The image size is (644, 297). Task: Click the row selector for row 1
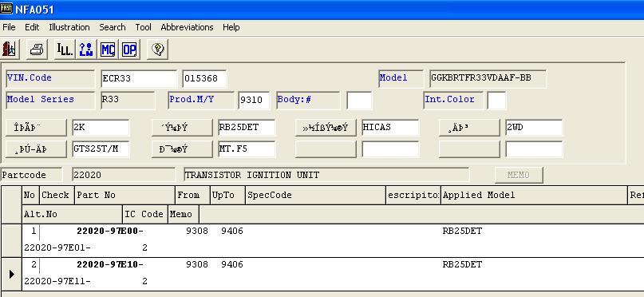pyautogui.click(x=11, y=241)
